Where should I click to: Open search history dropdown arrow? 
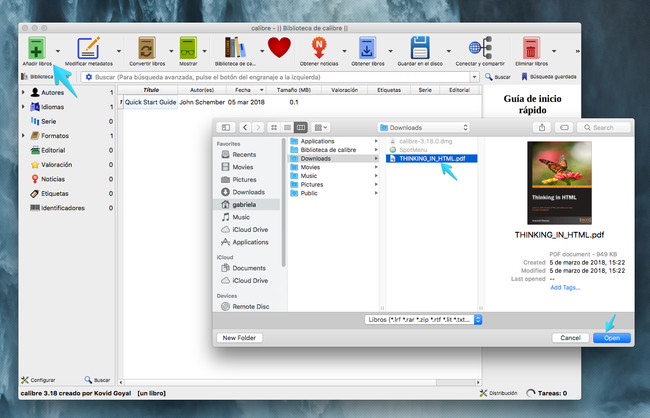click(474, 77)
